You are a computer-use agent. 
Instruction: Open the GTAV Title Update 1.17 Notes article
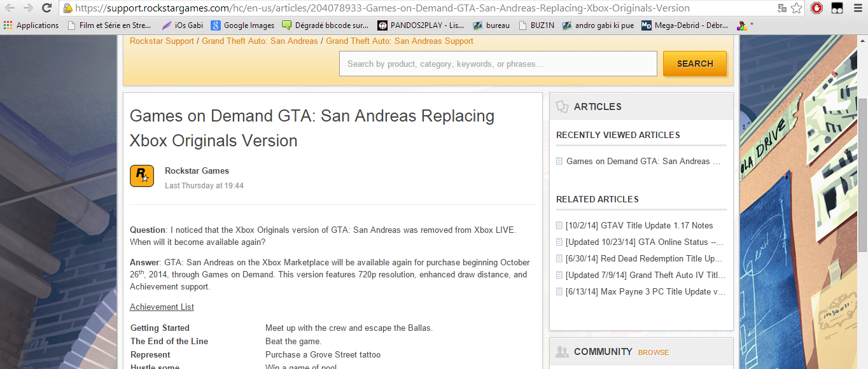click(x=639, y=226)
